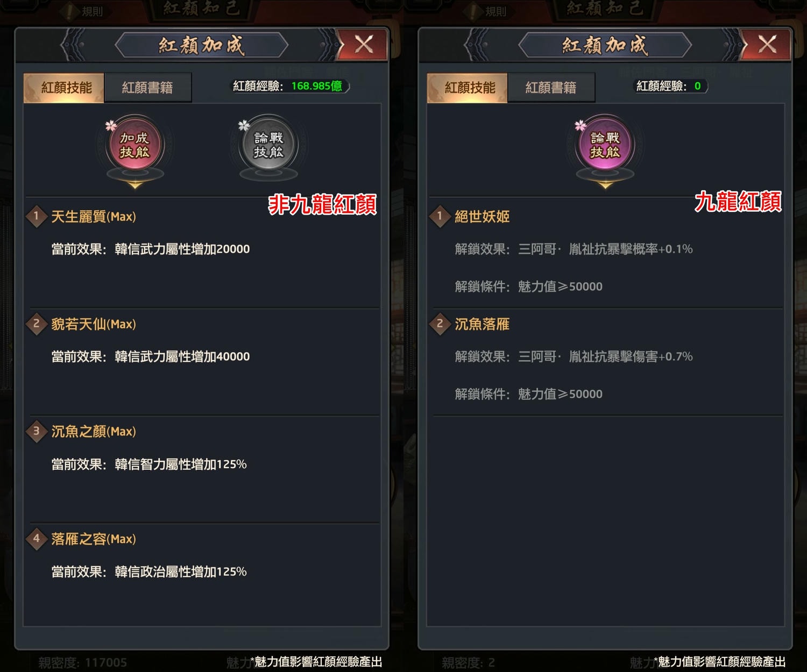Viewport: 807px width, 672px height.
Task: Select 紅顏技能 tab in right panel
Action: 468,88
